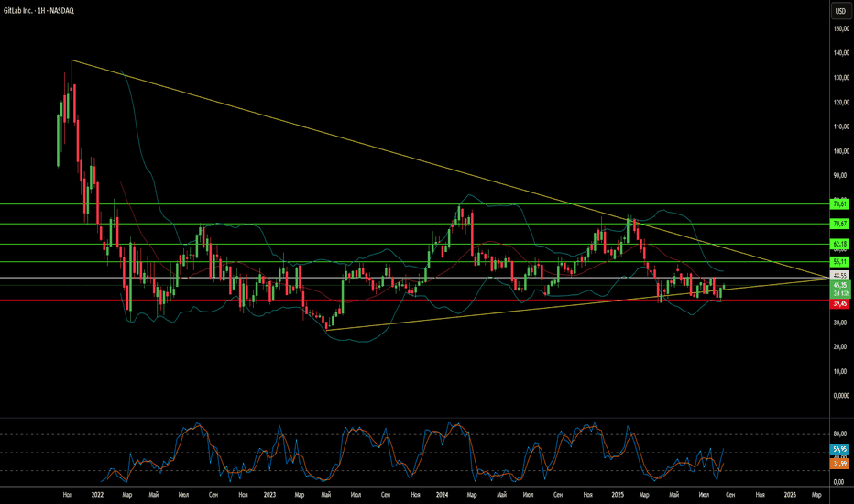Click the 10,00 price axis label
The image size is (854, 504).
coord(840,372)
